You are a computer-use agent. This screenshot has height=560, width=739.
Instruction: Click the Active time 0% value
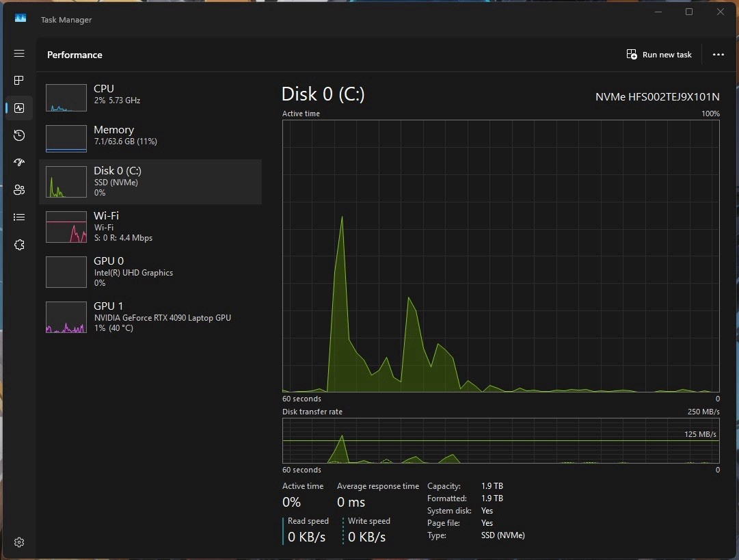click(291, 502)
